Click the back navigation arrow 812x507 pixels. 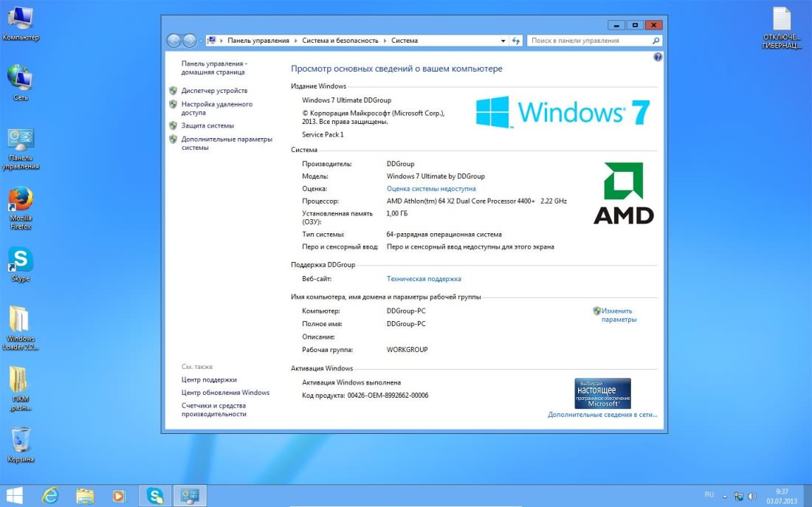[174, 41]
